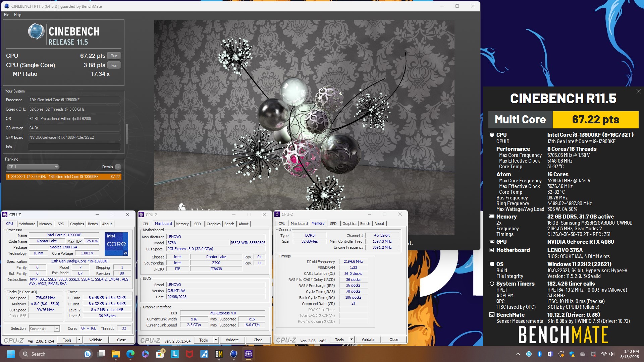
Task: Expand Tools dropdown arrow in second CPU-Z
Action: (x=216, y=340)
